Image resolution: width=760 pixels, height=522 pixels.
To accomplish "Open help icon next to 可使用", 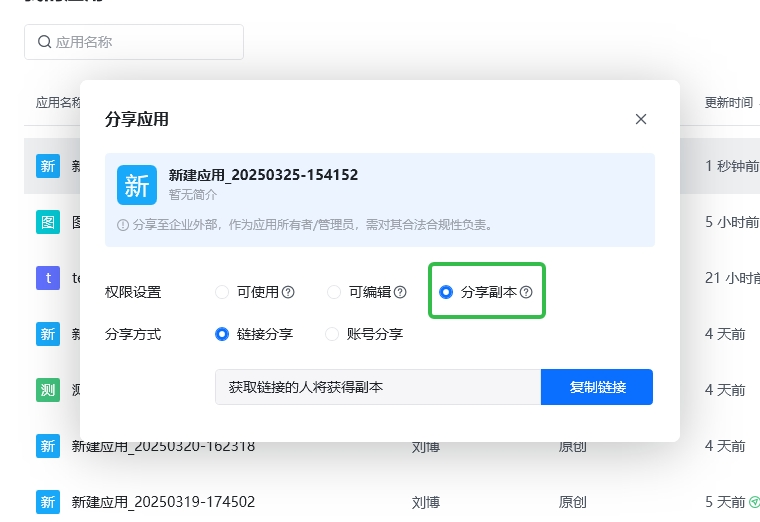I will point(288,292).
